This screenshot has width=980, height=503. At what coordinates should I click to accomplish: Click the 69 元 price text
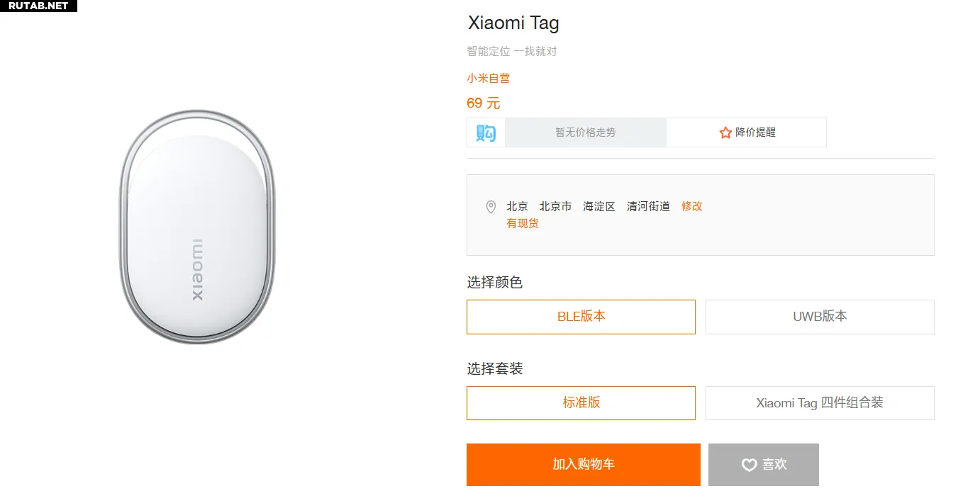(484, 103)
